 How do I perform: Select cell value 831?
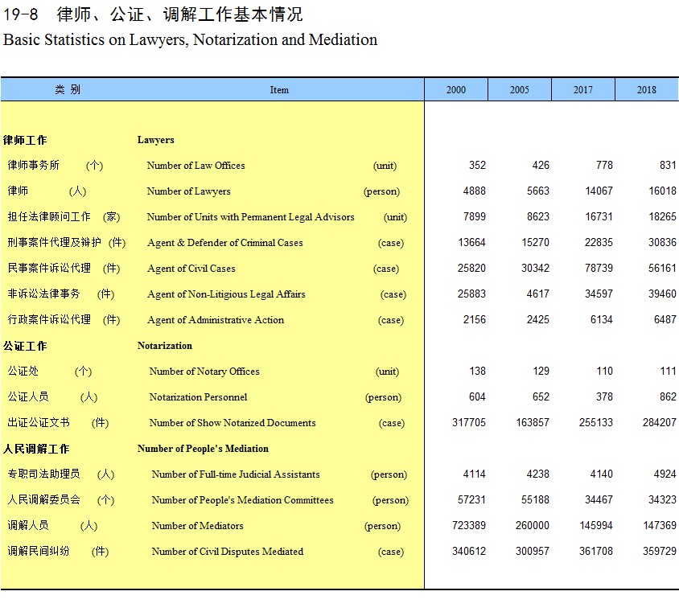pyautogui.click(x=668, y=165)
